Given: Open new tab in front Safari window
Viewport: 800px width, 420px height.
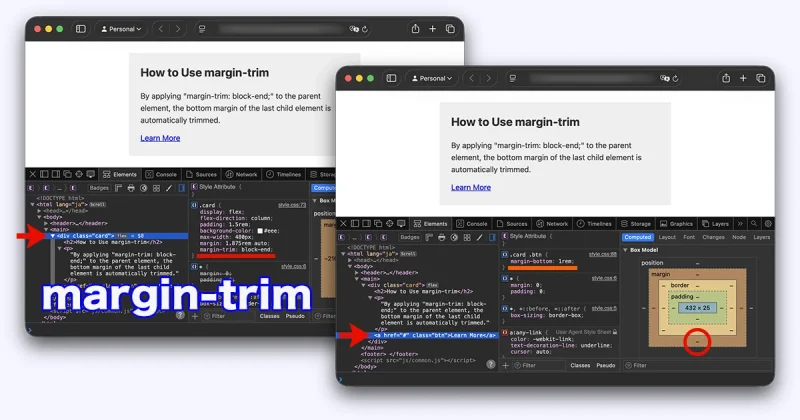Looking at the screenshot, I should pos(743,78).
